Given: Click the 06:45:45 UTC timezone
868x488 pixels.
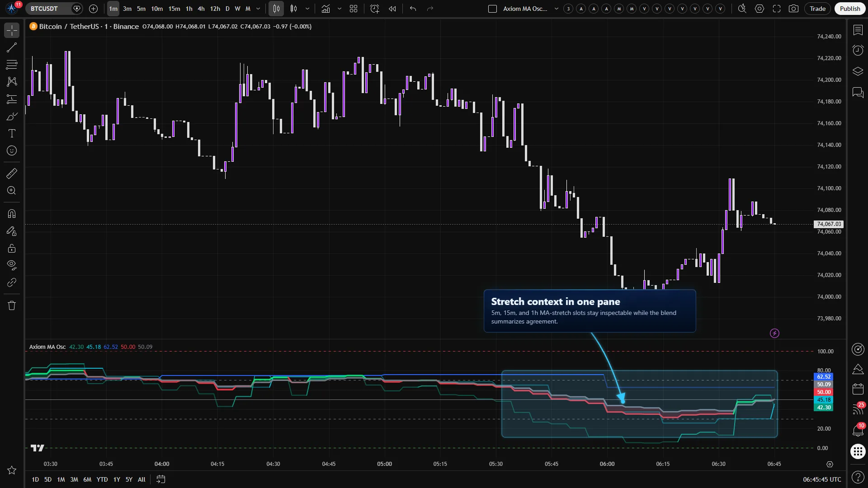Looking at the screenshot, I should 822,479.
